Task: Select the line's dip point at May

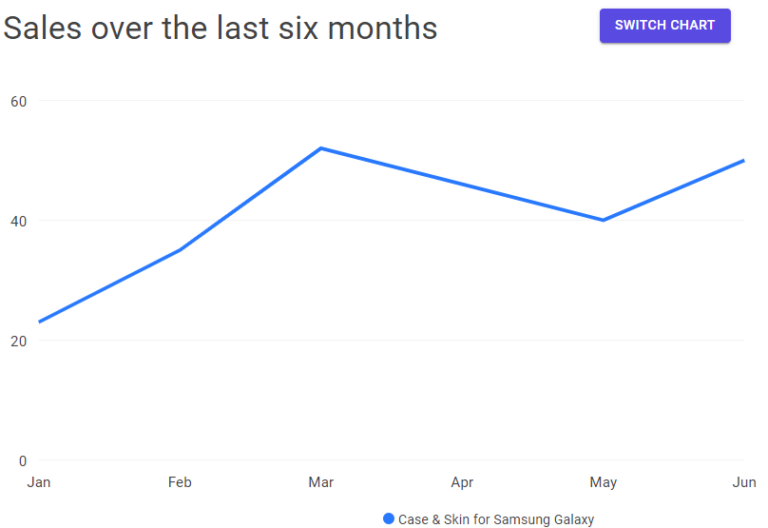Action: point(603,220)
